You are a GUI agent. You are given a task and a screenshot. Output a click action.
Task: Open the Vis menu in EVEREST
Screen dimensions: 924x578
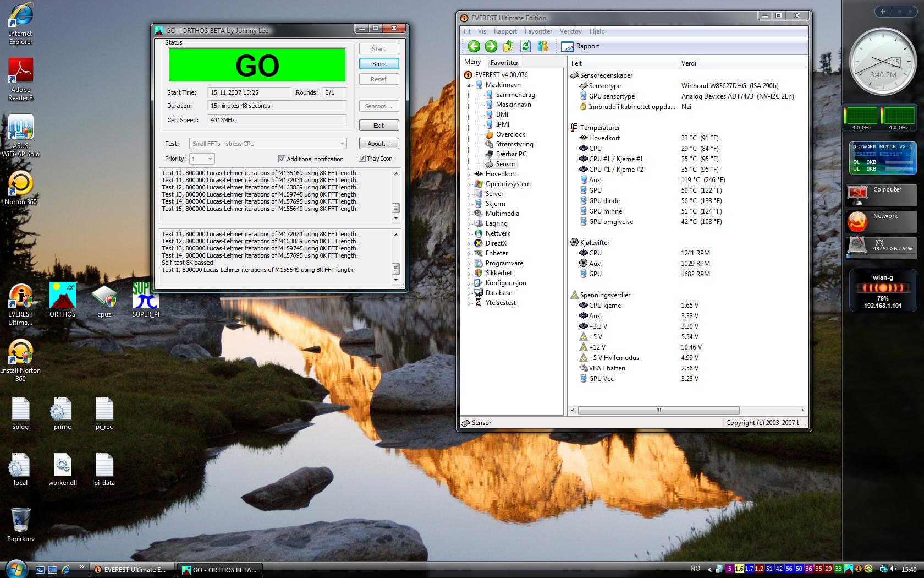pyautogui.click(x=482, y=31)
